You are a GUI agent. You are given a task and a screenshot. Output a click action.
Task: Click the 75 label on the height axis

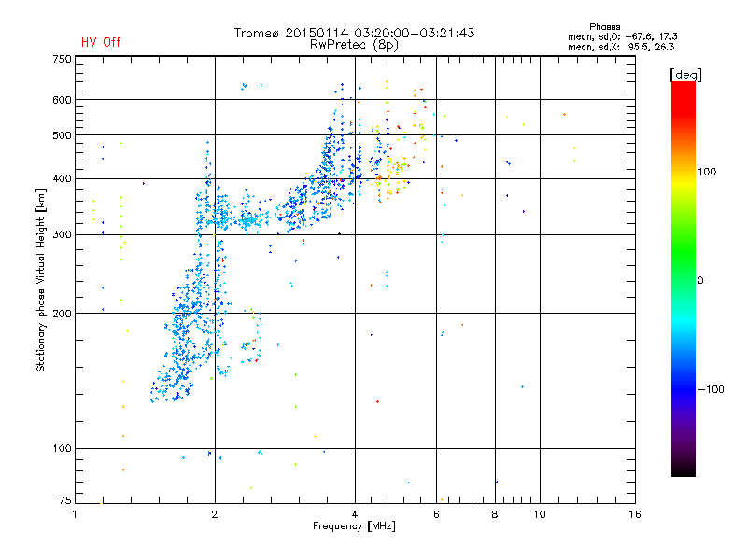click(64, 502)
